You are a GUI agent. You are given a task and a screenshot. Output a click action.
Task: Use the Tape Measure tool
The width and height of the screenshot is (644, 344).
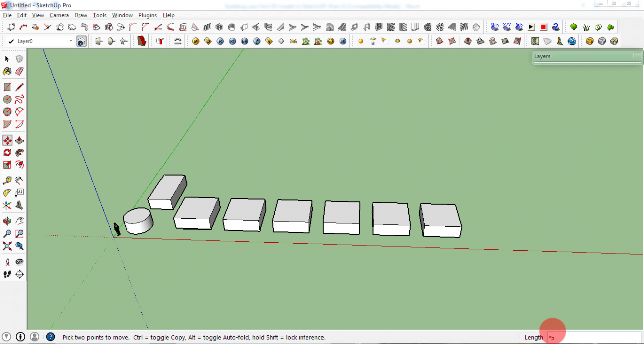pos(7,180)
